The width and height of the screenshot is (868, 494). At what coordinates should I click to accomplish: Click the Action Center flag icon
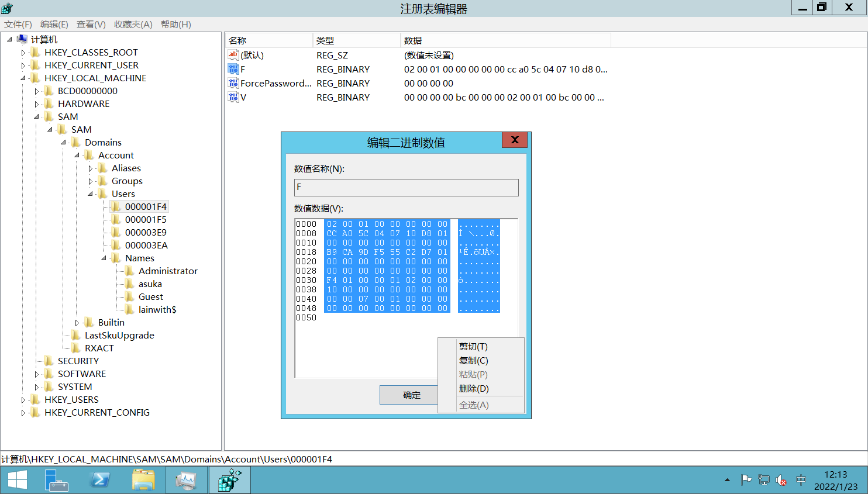pos(746,480)
